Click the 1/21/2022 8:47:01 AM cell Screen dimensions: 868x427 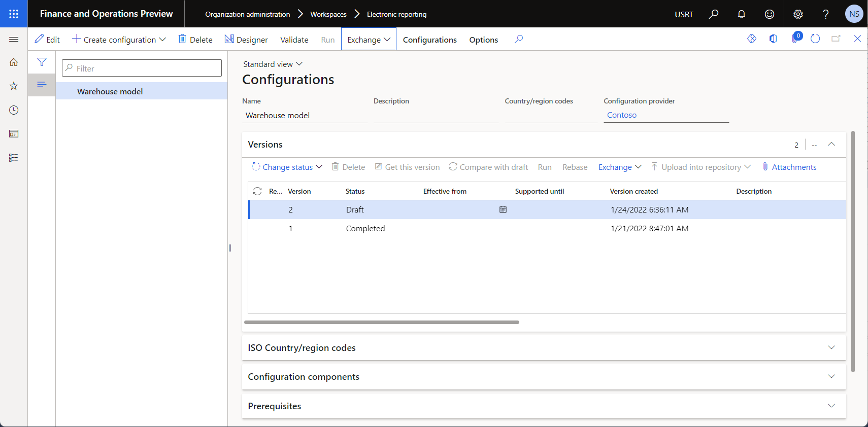pos(650,228)
